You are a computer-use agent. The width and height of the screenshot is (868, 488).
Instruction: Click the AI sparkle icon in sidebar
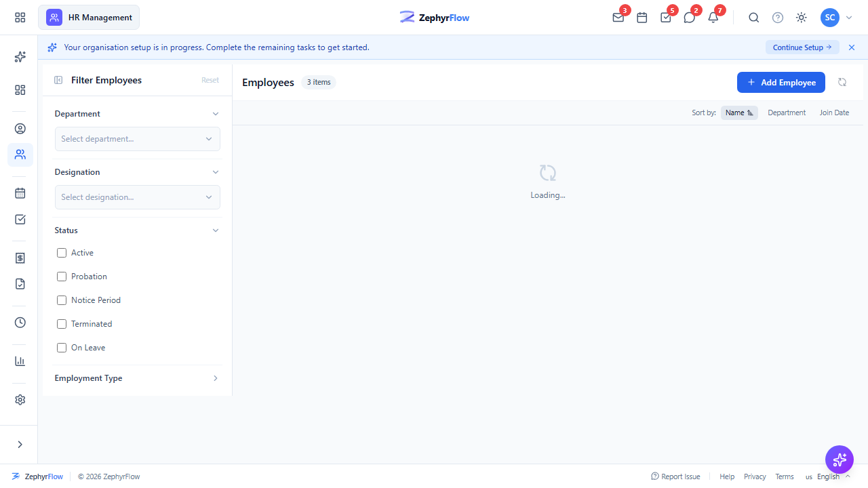[x=20, y=57]
